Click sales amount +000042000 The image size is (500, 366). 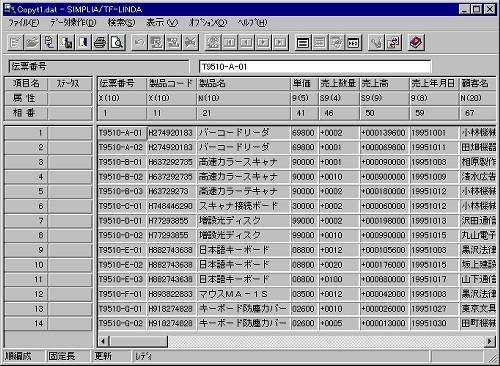click(385, 294)
